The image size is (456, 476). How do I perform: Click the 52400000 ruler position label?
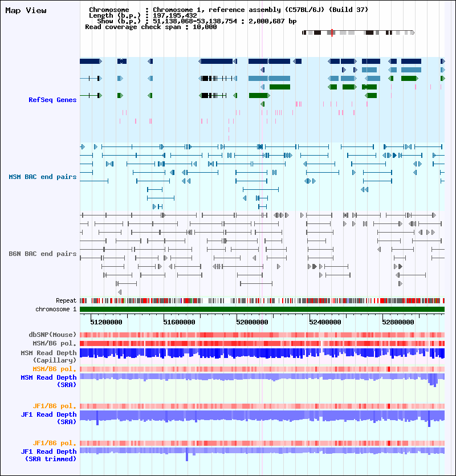[325, 322]
